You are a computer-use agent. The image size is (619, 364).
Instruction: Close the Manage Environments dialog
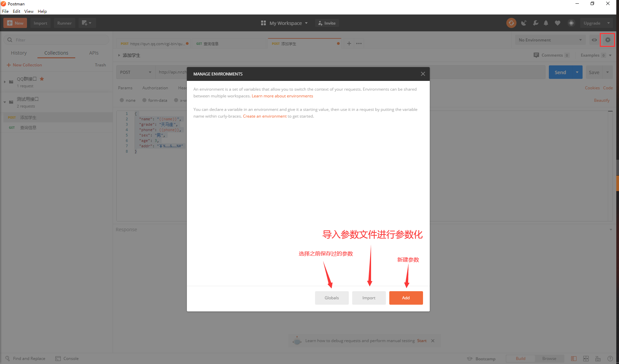(423, 74)
